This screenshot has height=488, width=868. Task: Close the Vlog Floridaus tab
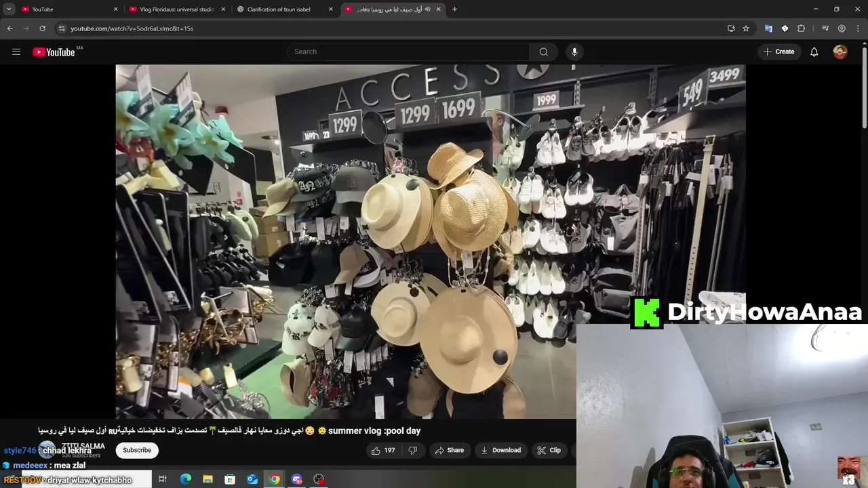pyautogui.click(x=223, y=9)
